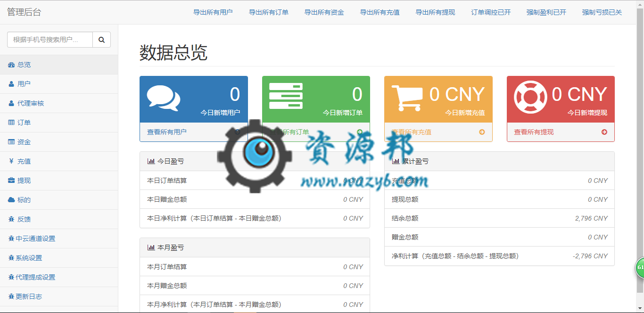Click the bug icon beside 代理提成设置
The image size is (644, 313).
pos(11,277)
